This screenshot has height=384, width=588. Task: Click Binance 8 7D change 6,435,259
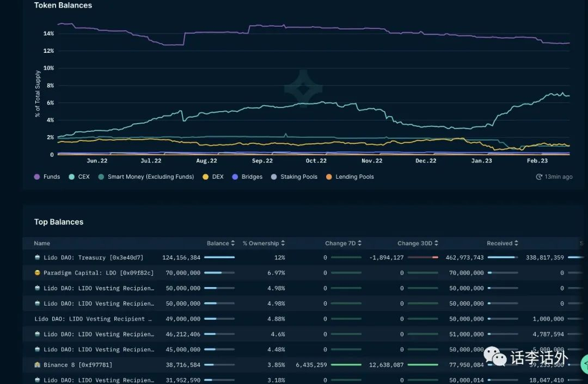(x=311, y=365)
